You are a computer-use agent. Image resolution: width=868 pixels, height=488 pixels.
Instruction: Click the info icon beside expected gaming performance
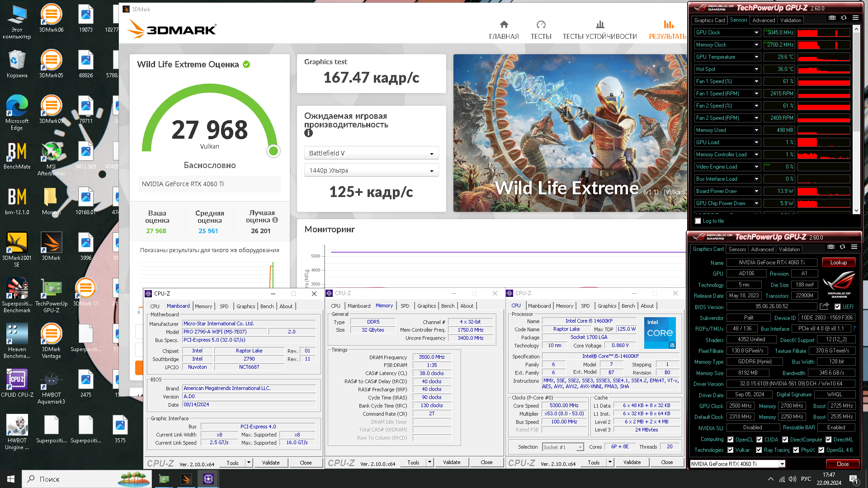[308, 133]
